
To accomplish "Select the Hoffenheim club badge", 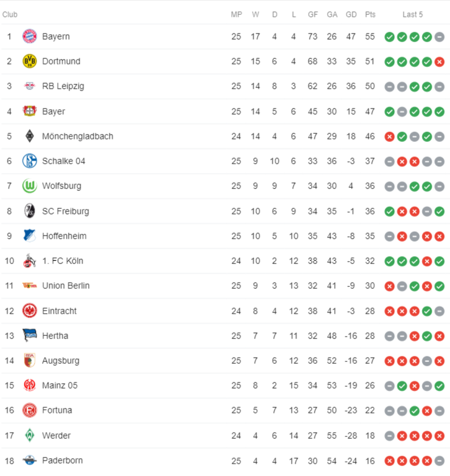I will click(30, 236).
